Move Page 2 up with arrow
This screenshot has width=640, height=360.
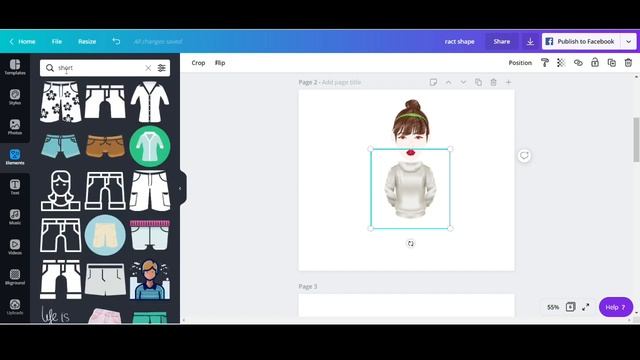(x=448, y=82)
